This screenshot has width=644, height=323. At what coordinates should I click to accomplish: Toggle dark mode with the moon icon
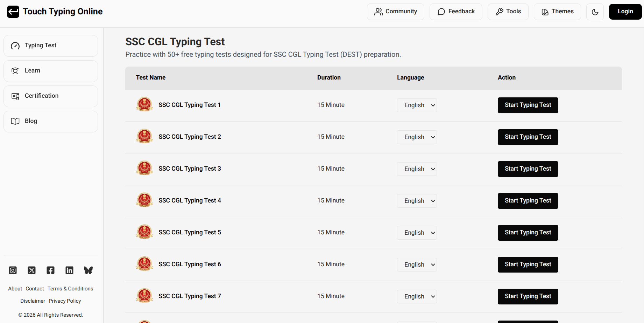(x=595, y=12)
